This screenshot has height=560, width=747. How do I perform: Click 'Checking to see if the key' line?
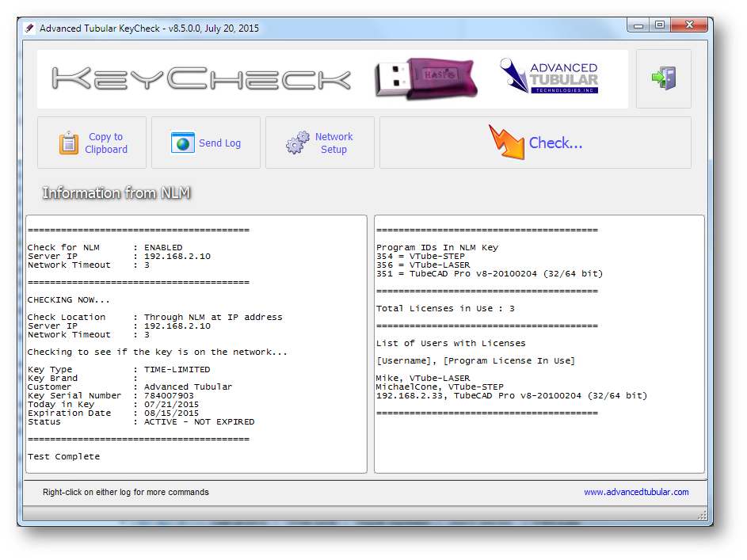click(157, 352)
